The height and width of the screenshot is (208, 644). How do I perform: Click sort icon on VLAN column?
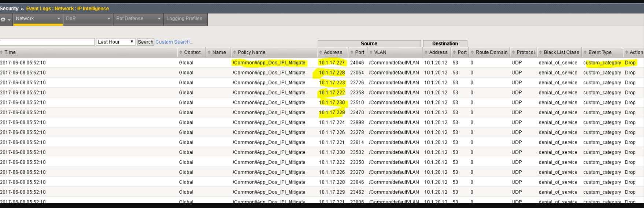[371, 52]
